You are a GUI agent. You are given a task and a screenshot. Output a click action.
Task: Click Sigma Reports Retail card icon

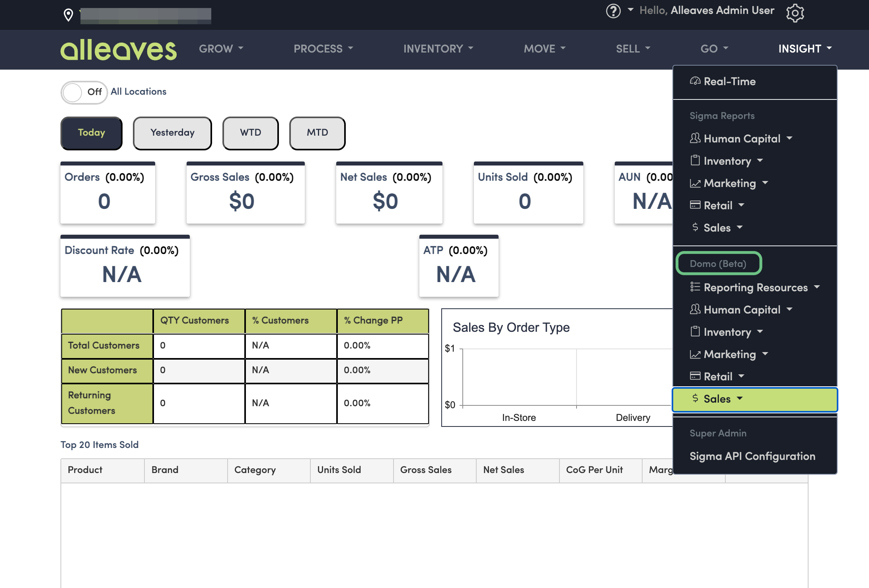[x=695, y=205]
